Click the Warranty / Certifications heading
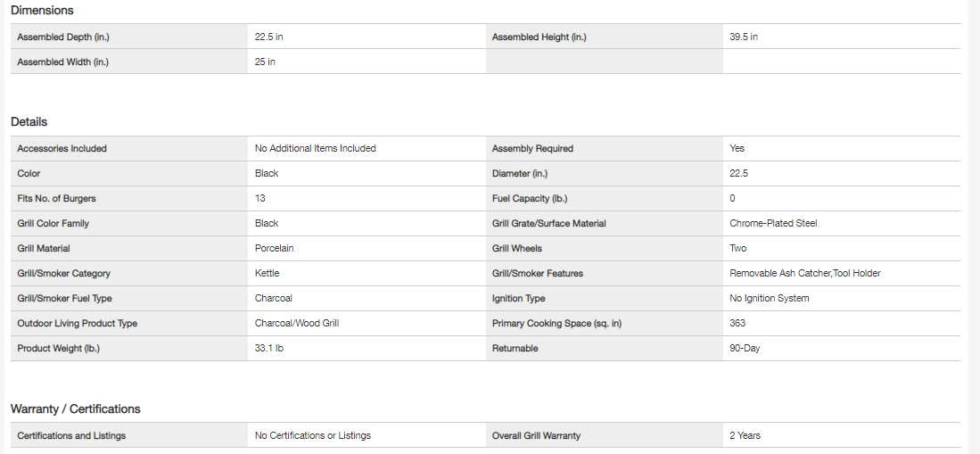 click(x=76, y=409)
